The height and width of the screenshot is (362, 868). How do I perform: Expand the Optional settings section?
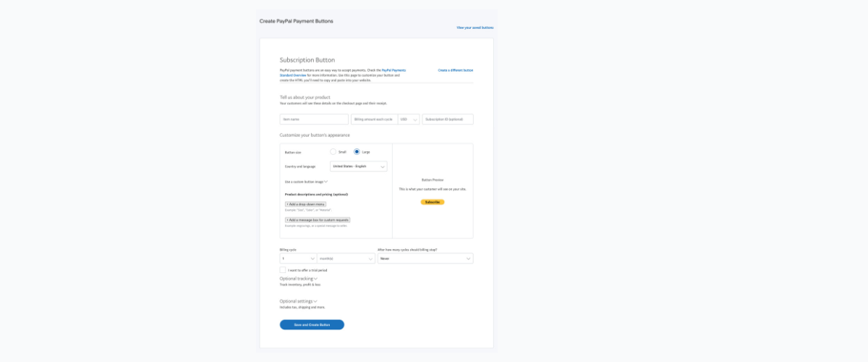point(299,301)
